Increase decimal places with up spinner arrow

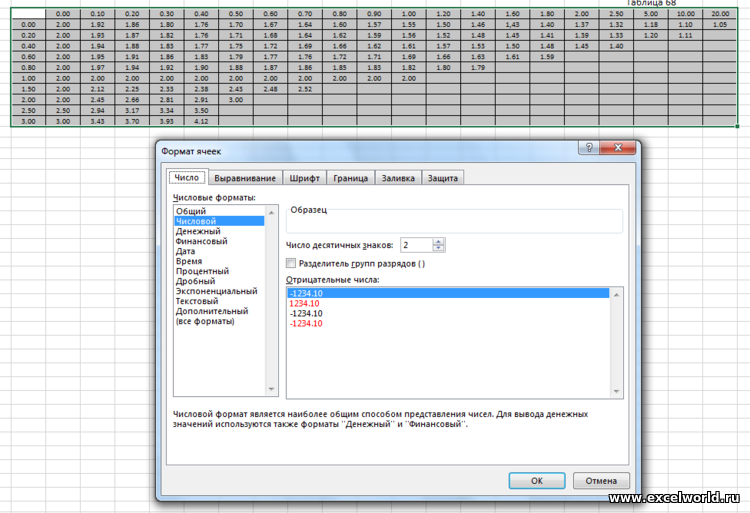[439, 241]
